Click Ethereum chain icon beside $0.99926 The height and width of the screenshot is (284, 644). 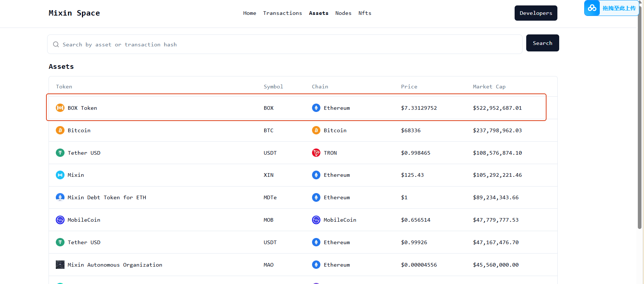click(316, 242)
